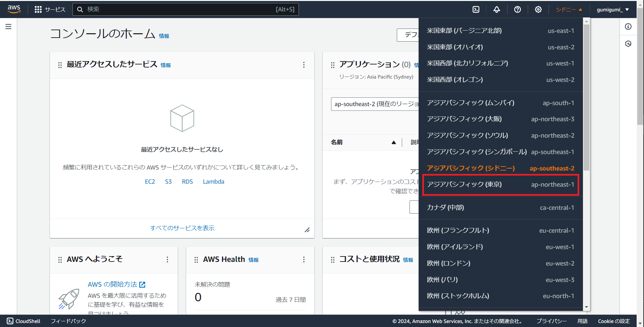Open the recently visited icon on right sidebar
Screen dimensions: 644x327
click(629, 44)
